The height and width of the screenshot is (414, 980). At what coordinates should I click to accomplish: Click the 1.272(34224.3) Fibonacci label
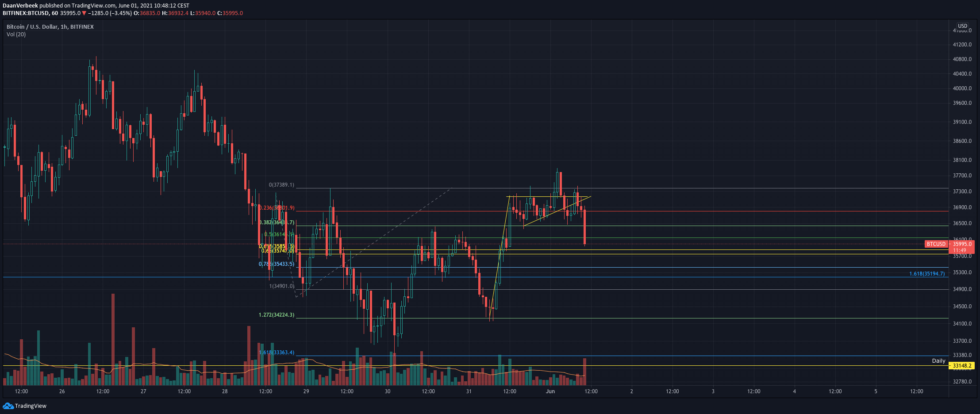click(x=277, y=315)
